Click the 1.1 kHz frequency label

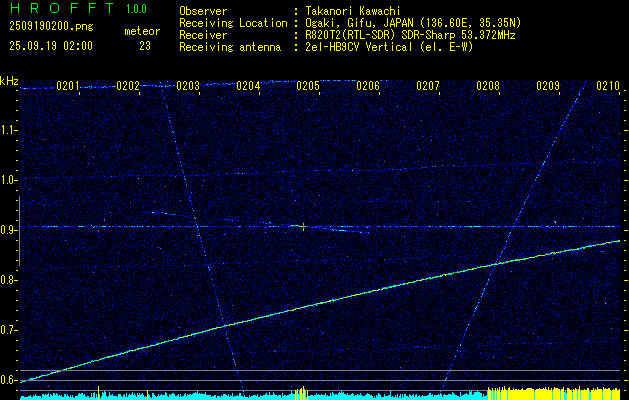coord(8,130)
